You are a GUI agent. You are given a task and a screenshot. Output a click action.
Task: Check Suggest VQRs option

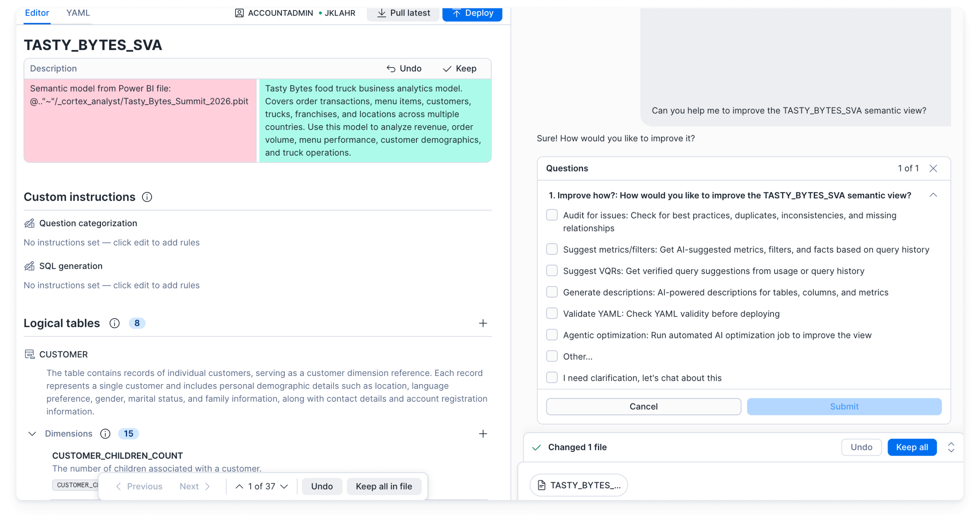click(x=552, y=271)
